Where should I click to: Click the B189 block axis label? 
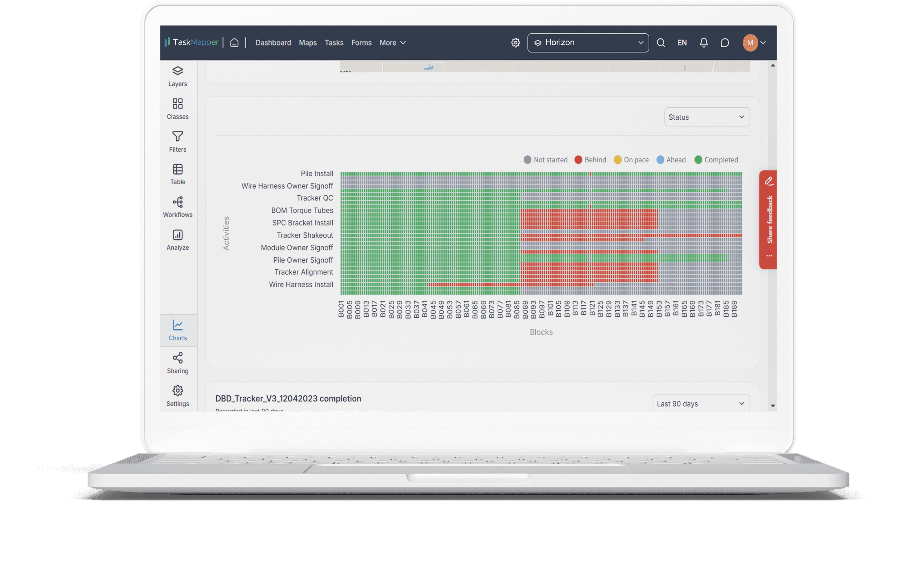click(x=734, y=309)
